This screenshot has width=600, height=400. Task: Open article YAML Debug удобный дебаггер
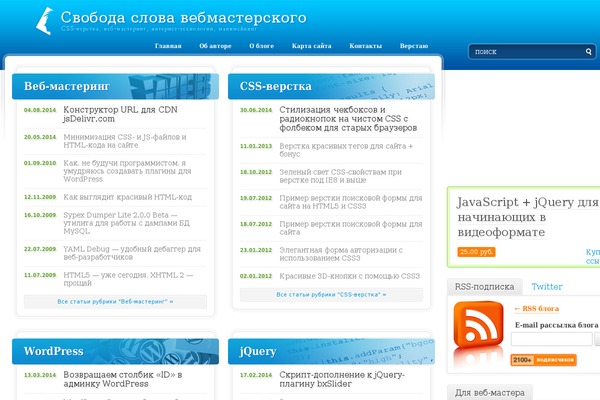(132, 253)
